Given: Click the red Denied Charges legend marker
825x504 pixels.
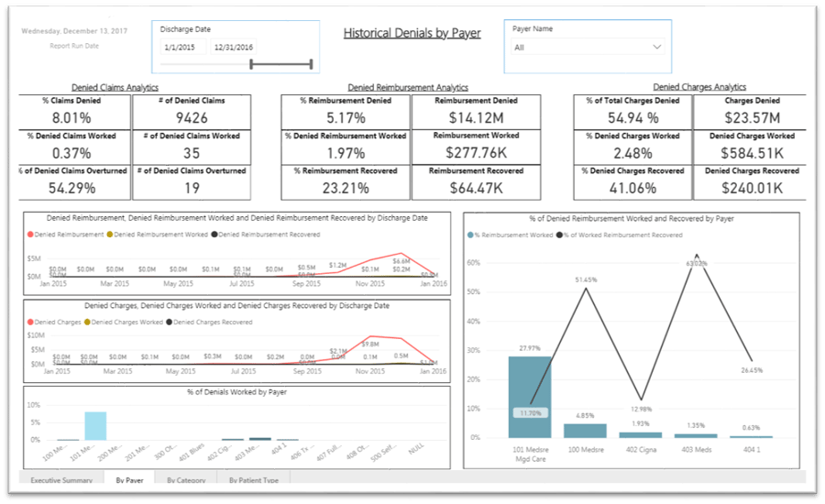Looking at the screenshot, I should click(31, 323).
